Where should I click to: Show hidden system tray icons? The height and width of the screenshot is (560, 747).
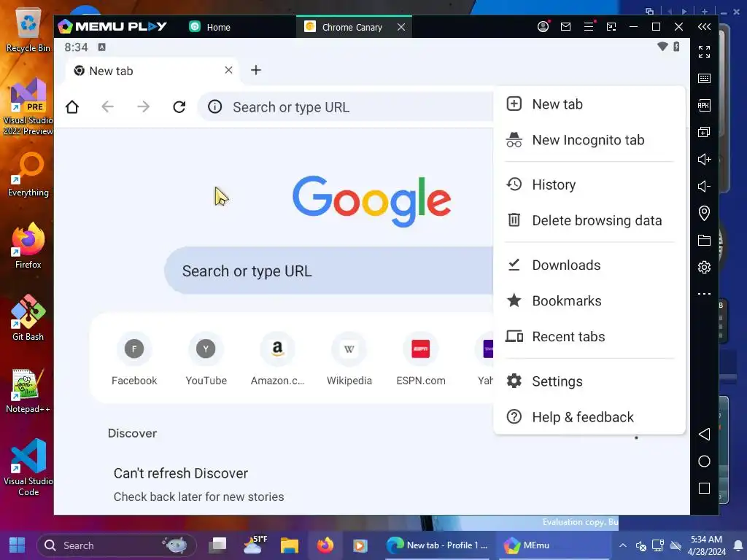pos(623,545)
